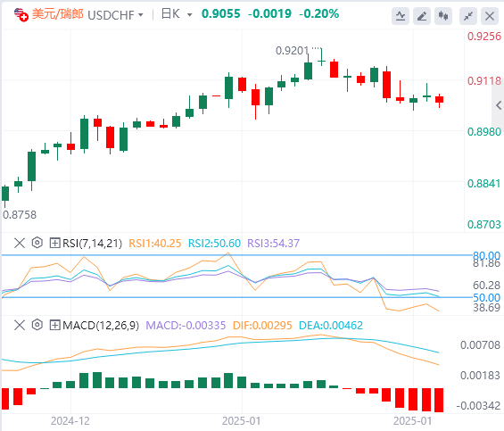504x431 pixels.
Task: Open RSI indicator settings gear
Action: 37,243
